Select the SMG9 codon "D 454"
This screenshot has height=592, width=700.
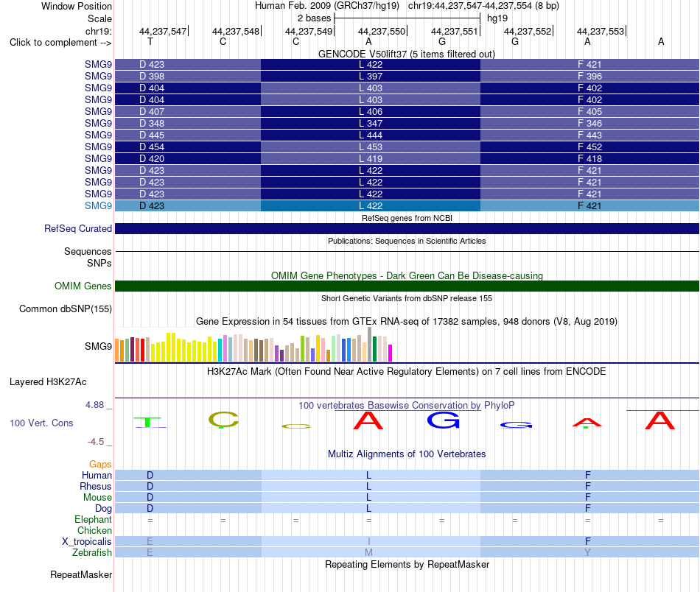[x=152, y=147]
